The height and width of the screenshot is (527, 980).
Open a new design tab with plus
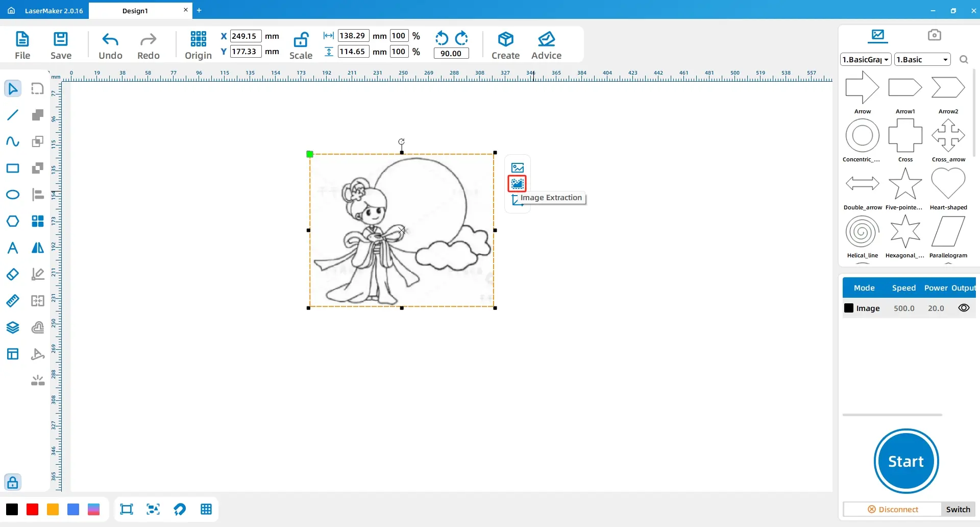pyautogui.click(x=199, y=10)
